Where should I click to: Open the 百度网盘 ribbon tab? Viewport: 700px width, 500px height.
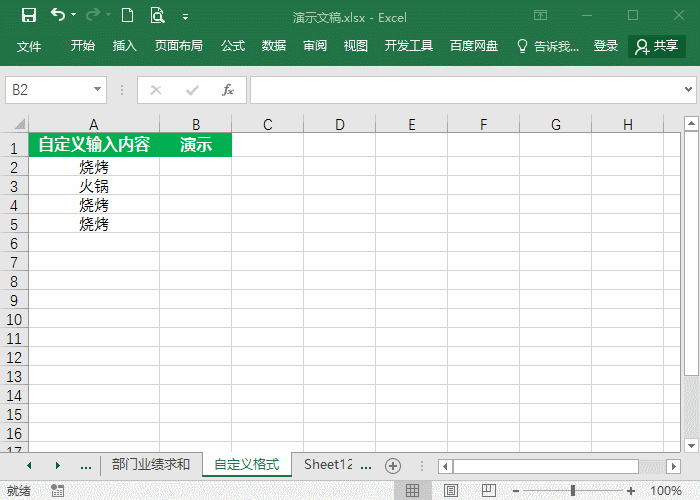[x=474, y=46]
